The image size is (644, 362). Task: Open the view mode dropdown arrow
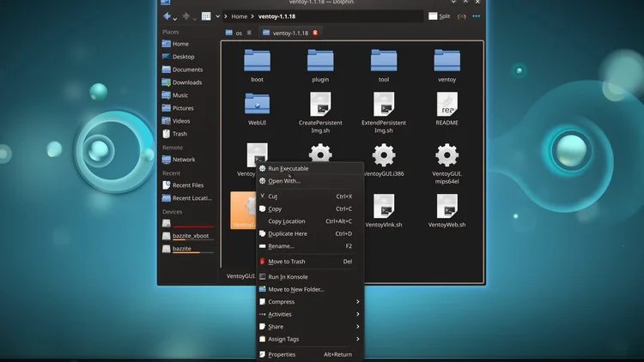218,16
